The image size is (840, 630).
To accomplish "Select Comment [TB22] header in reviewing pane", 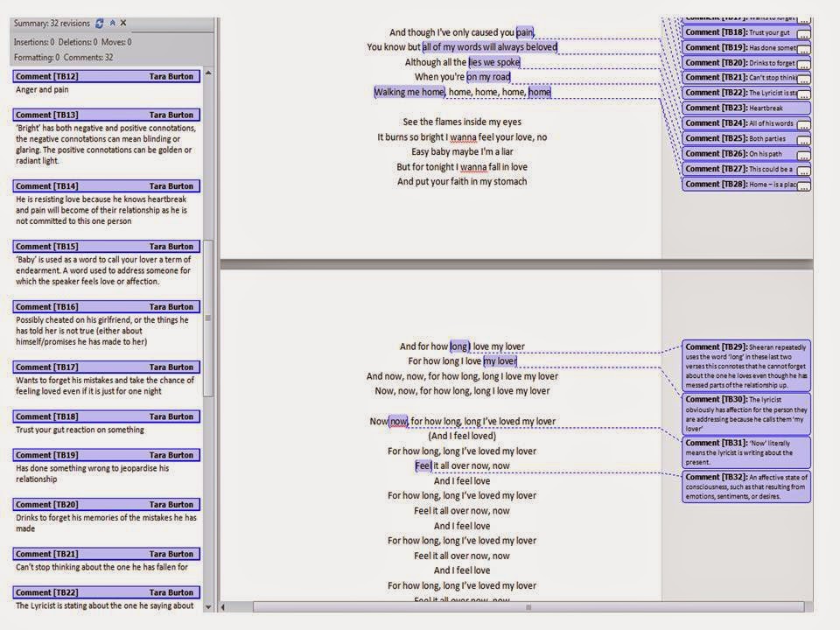I will [x=106, y=592].
